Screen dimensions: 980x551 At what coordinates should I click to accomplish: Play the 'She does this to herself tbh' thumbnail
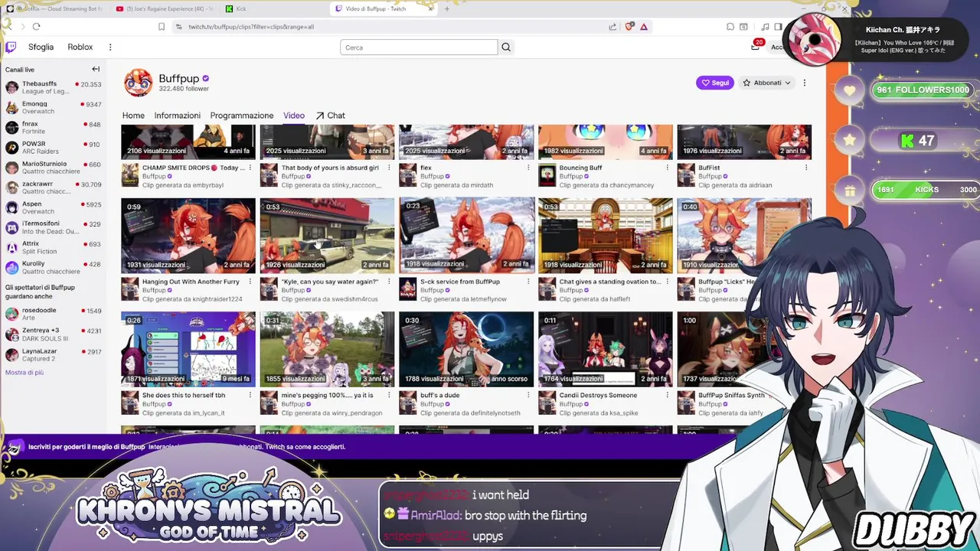(188, 349)
